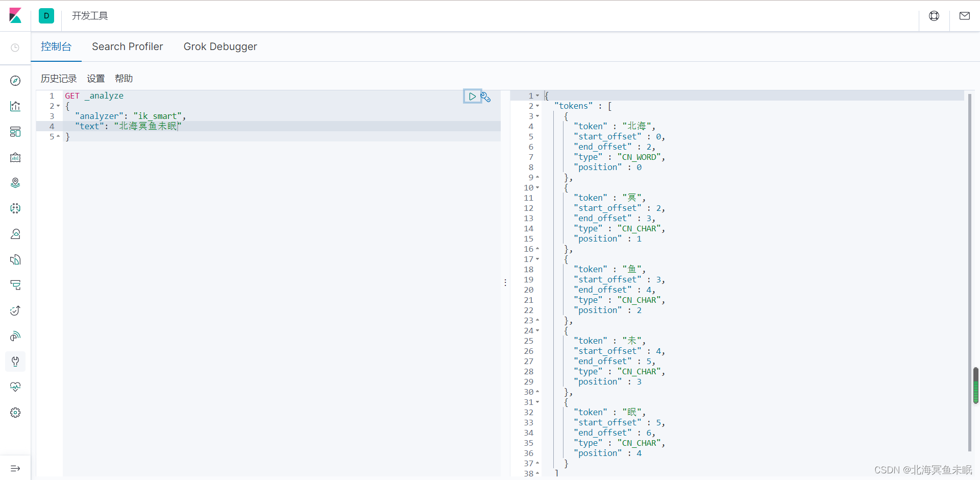Image resolution: width=980 pixels, height=480 pixels.
Task: Click token "未" in response
Action: tap(632, 341)
